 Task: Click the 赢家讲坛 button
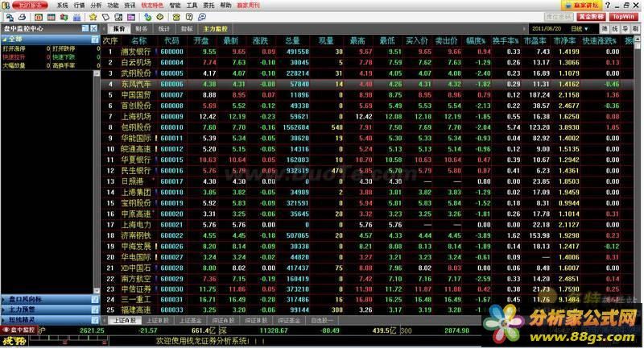[x=581, y=6]
